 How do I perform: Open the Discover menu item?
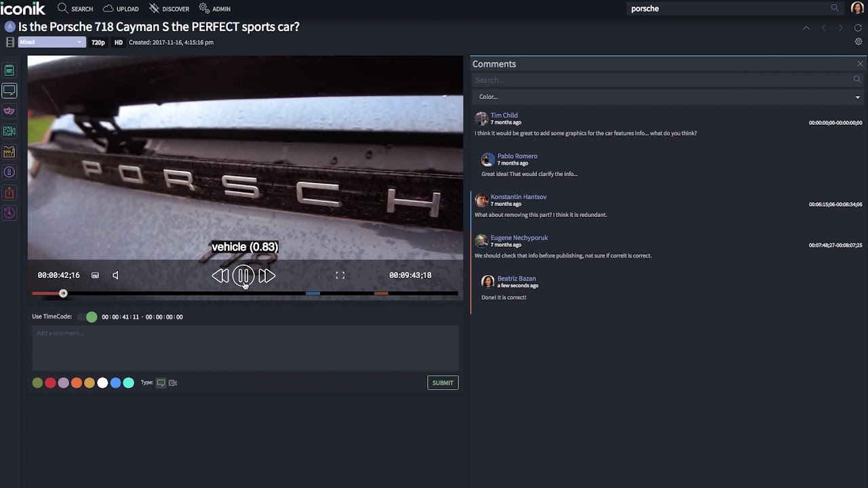pyautogui.click(x=169, y=9)
